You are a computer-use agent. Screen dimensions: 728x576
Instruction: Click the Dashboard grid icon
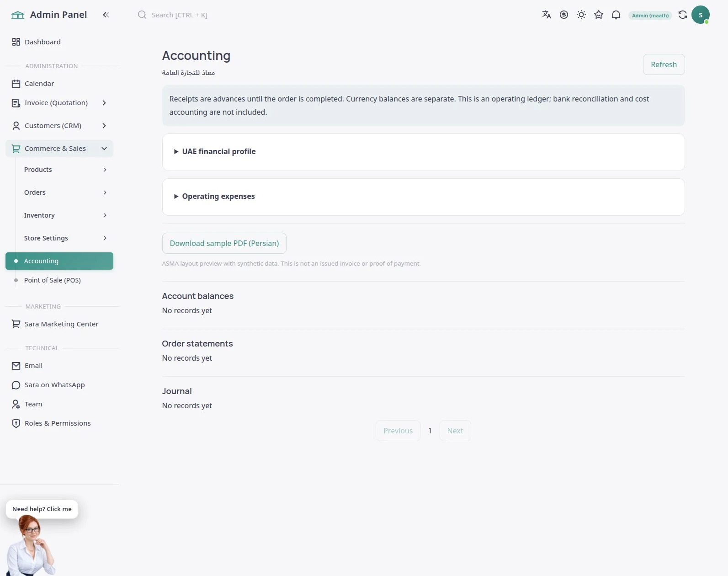click(16, 42)
